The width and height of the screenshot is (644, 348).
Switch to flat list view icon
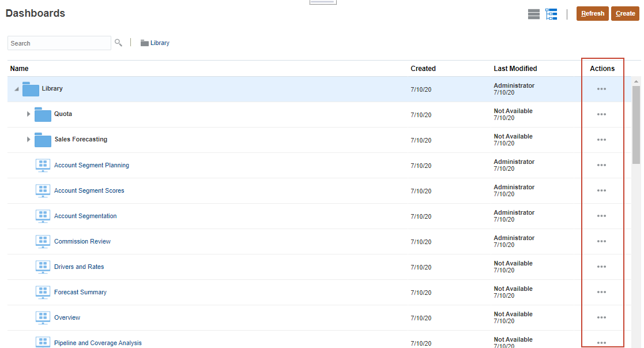(534, 14)
